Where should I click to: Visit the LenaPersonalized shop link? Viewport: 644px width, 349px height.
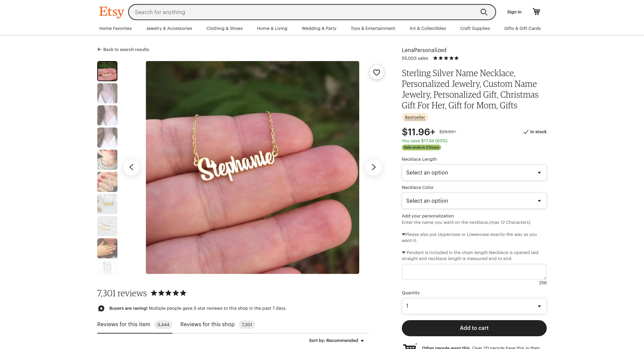tap(424, 50)
